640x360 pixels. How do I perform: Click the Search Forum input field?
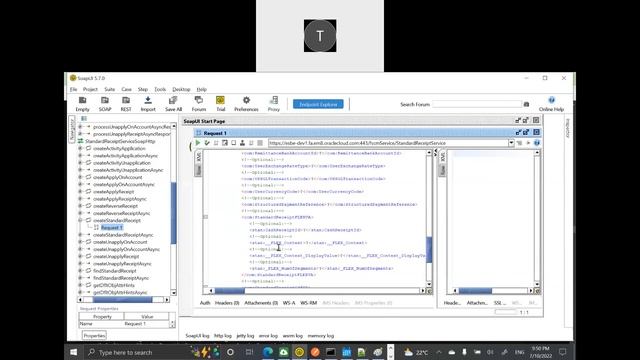[477, 104]
